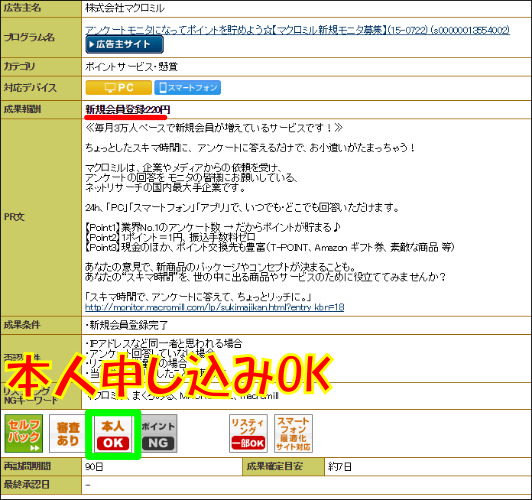Click the スマートフォン最適化サイト対応 icon
532x500 pixels.
(x=293, y=434)
